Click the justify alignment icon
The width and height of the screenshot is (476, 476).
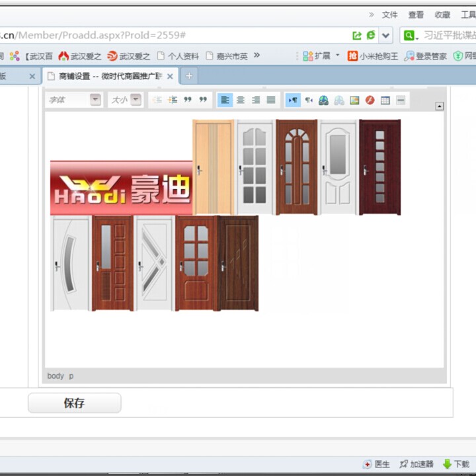271,100
